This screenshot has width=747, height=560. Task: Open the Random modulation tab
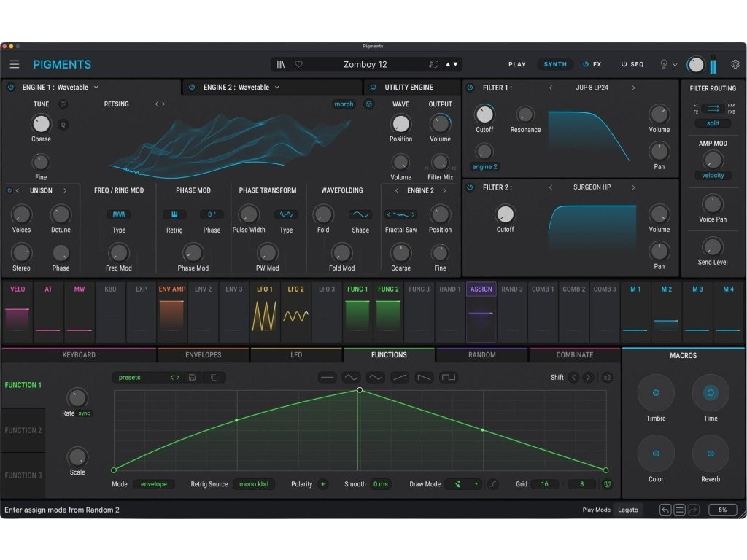(x=481, y=355)
